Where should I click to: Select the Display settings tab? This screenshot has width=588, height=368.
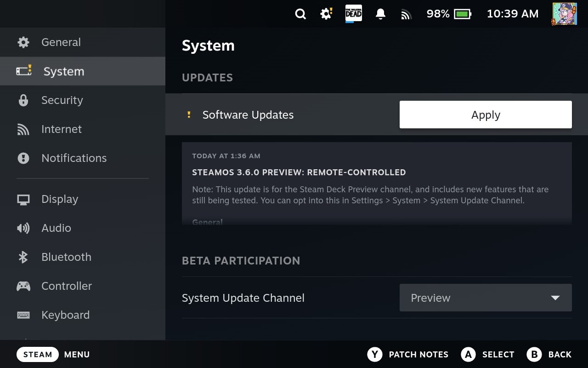[x=60, y=199]
